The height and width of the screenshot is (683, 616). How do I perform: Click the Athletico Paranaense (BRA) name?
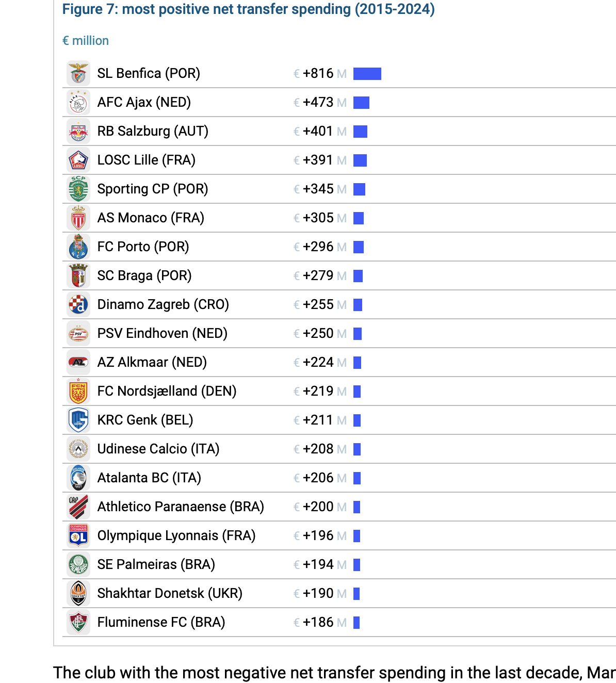(x=181, y=507)
